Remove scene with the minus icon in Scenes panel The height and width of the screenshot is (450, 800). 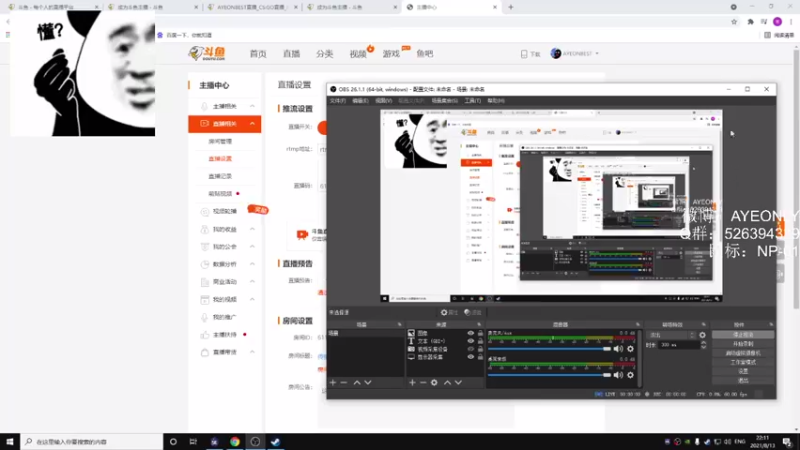pyautogui.click(x=344, y=383)
